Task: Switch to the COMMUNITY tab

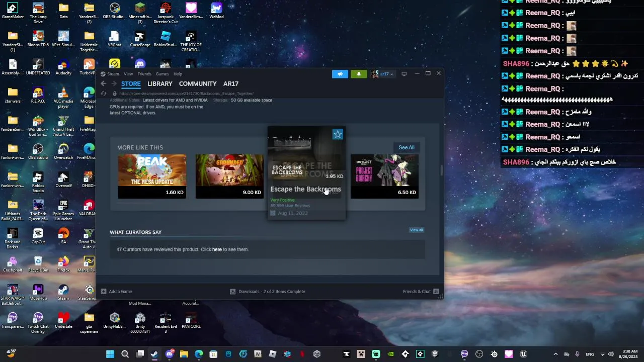Action: [x=198, y=83]
